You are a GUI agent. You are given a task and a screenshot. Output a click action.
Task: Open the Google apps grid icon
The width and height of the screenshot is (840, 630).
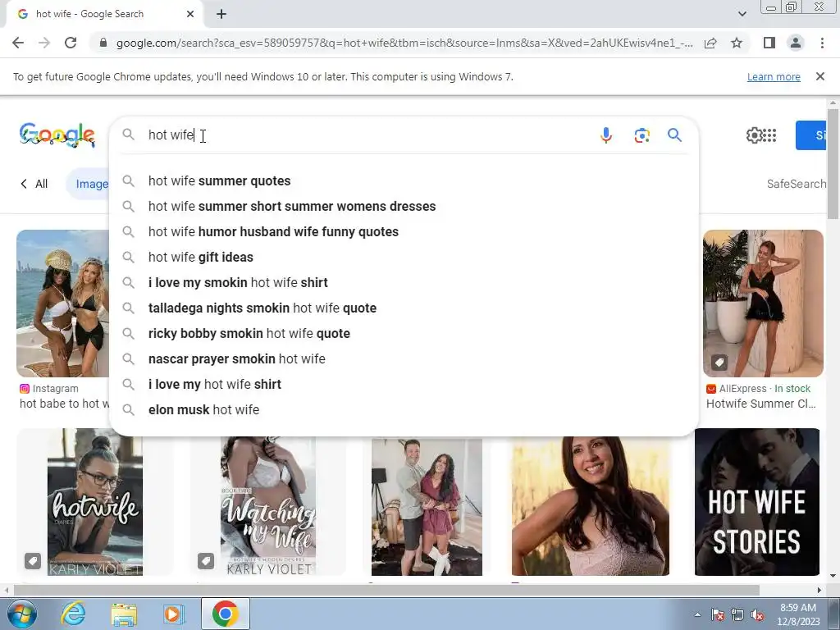coord(769,135)
